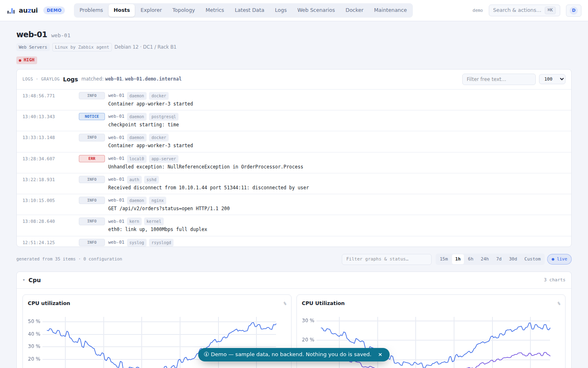
Task: Open the 100 rows dropdown
Action: click(x=552, y=79)
